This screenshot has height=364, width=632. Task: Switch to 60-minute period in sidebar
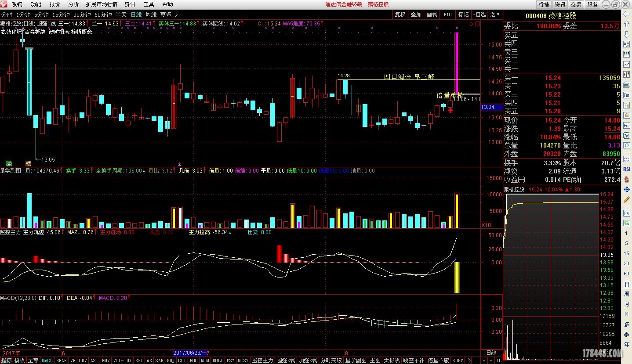(x=627, y=274)
